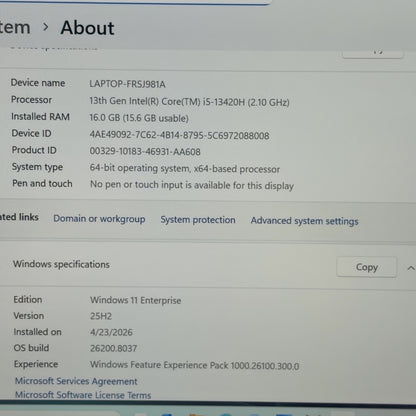Screen dimensions: 416x416
Task: Click the Pen and touch label
Action: 42,183
